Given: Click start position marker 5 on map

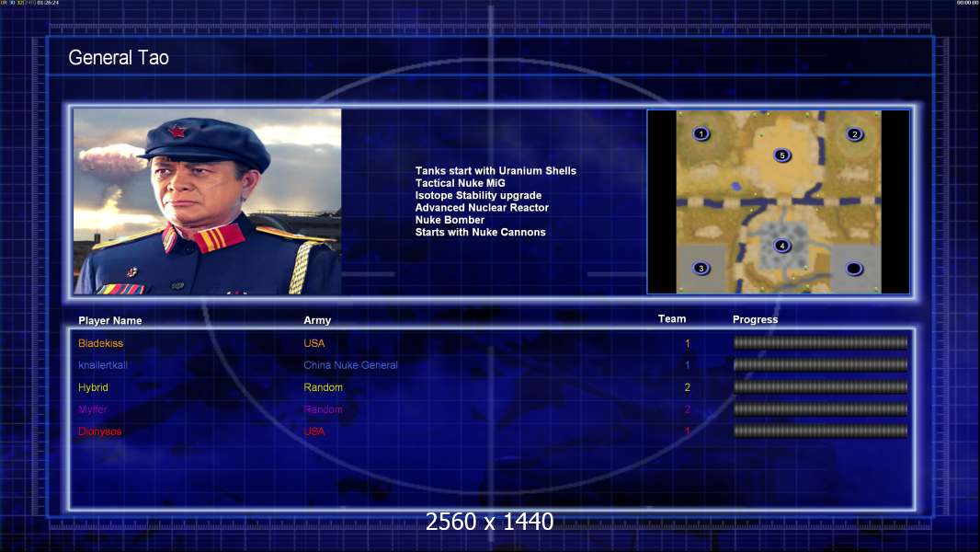Looking at the screenshot, I should (781, 155).
